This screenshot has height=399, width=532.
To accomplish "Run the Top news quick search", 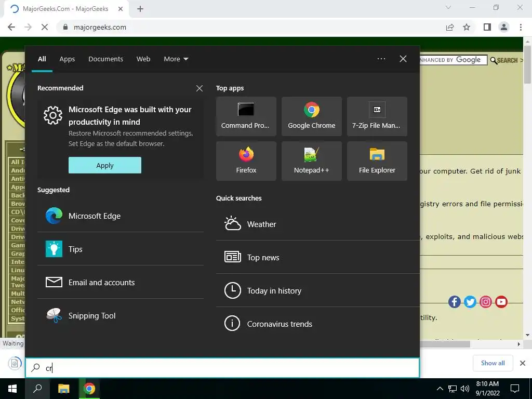I will coord(317,257).
